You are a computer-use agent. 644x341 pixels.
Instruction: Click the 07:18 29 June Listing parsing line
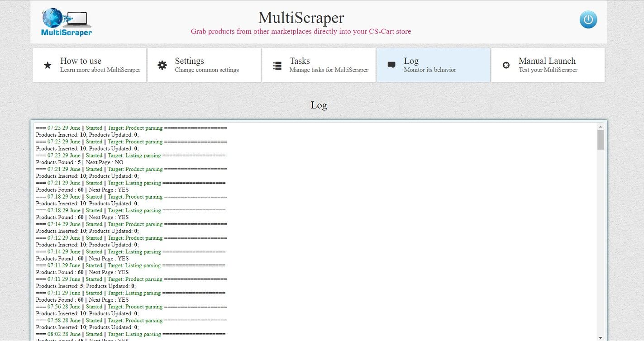click(131, 210)
